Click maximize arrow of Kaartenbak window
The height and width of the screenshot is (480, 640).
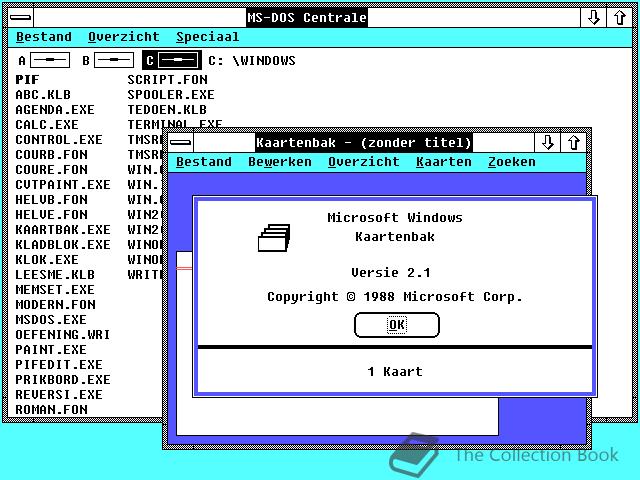573,142
